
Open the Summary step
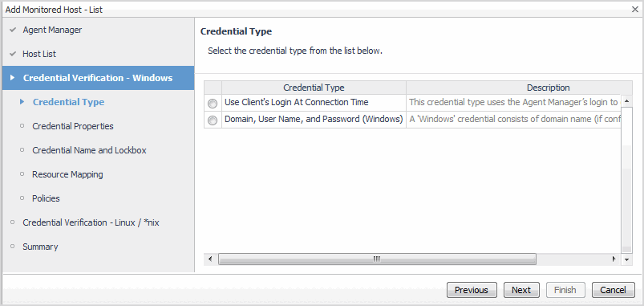40,247
